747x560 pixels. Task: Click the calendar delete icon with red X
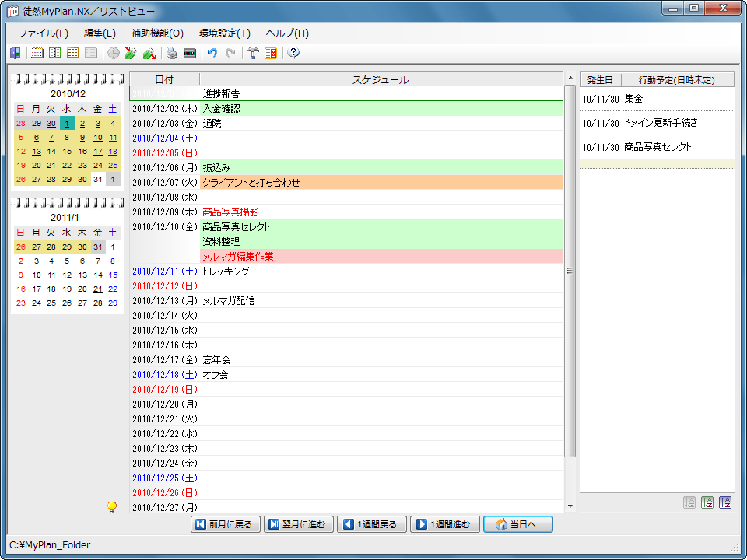tap(271, 53)
